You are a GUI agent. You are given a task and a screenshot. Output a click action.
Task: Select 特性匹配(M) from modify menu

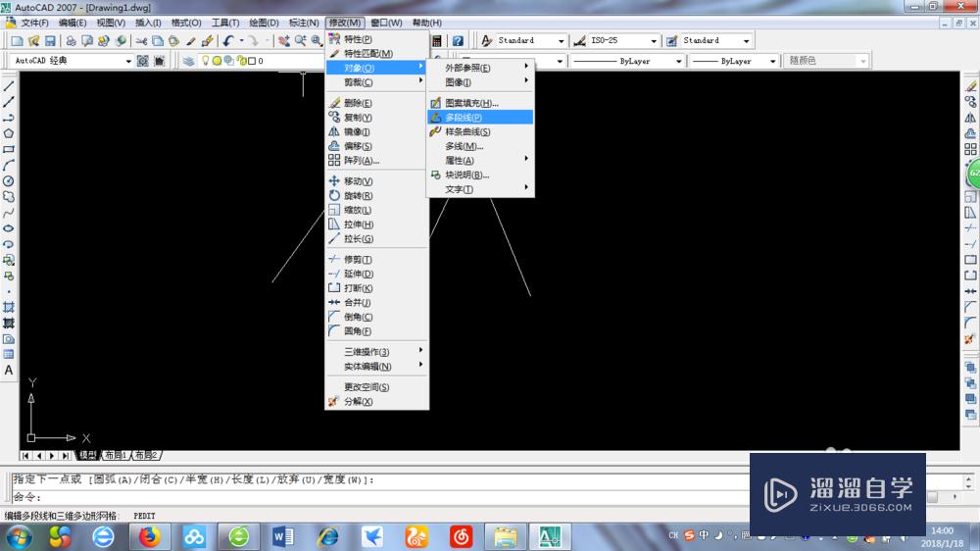click(377, 53)
